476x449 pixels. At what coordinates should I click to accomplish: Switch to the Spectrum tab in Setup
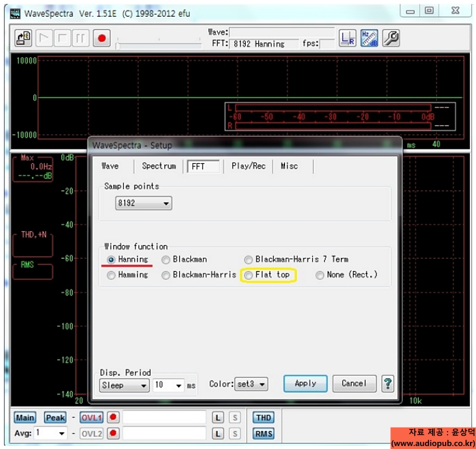[159, 166]
